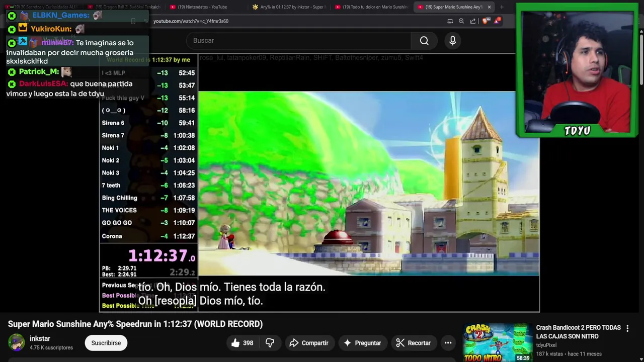Open Crash Bandicoot 2 video title
This screenshot has height=362, width=644.
click(x=578, y=332)
